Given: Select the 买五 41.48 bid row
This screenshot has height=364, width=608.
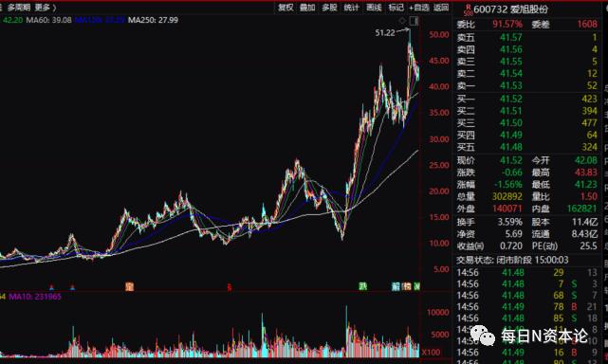Looking at the screenshot, I should pos(527,147).
